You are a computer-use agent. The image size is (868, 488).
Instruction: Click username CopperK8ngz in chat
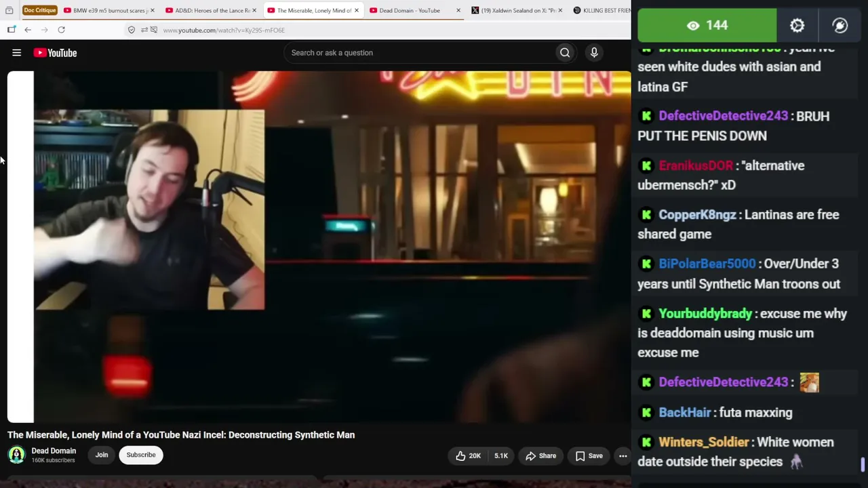pyautogui.click(x=697, y=215)
